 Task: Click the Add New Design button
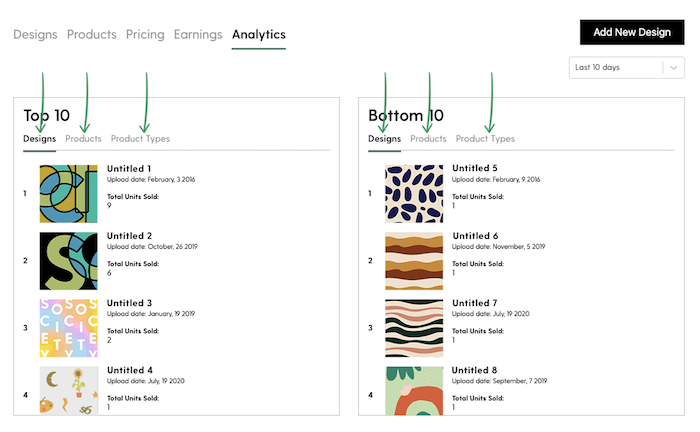click(x=632, y=32)
